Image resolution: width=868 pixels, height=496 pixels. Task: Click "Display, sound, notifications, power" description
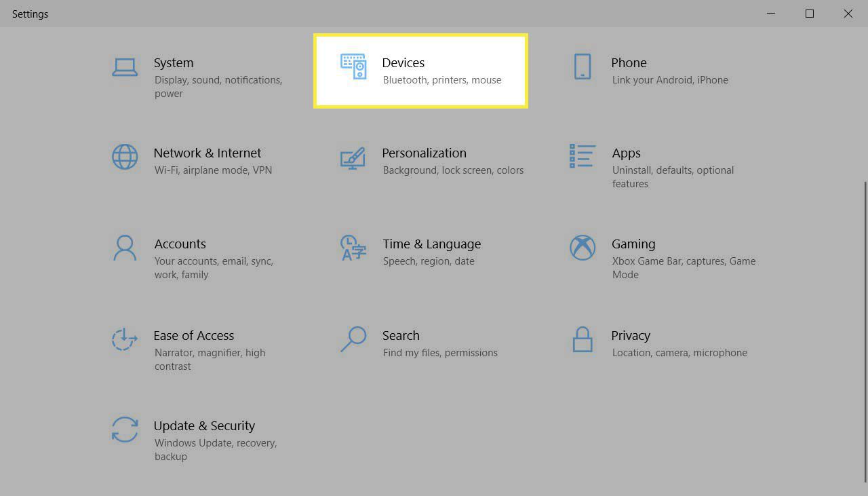[x=218, y=87]
